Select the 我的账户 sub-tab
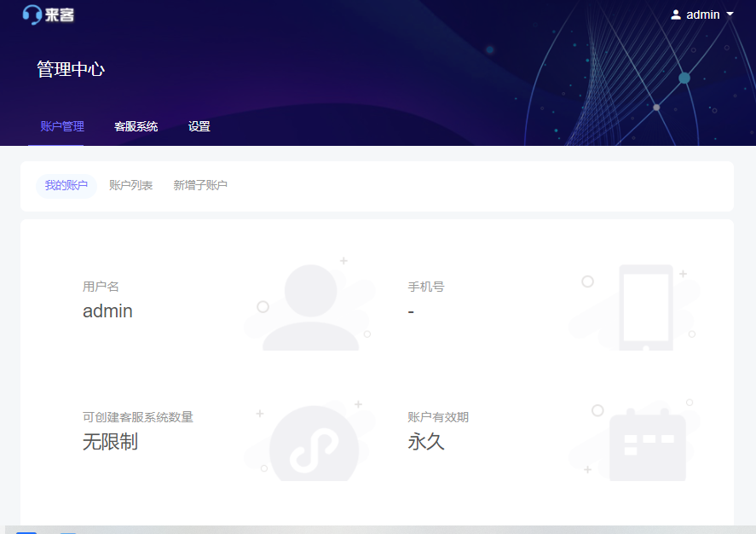Viewport: 756px width, 534px height. tap(66, 185)
